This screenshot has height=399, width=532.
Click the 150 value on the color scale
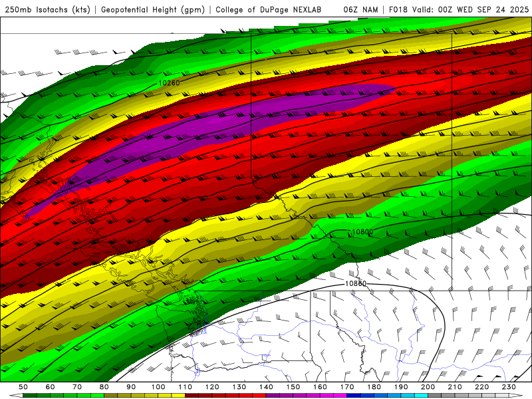293,387
